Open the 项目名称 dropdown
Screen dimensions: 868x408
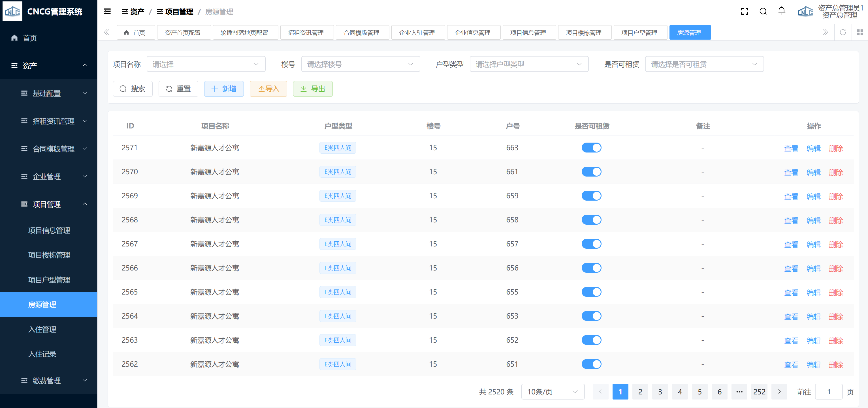tap(206, 64)
